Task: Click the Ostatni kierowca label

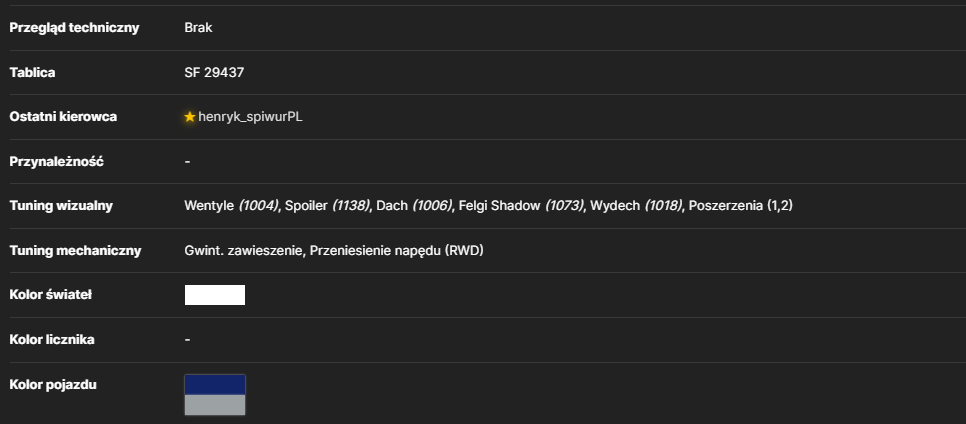Action: [x=63, y=117]
